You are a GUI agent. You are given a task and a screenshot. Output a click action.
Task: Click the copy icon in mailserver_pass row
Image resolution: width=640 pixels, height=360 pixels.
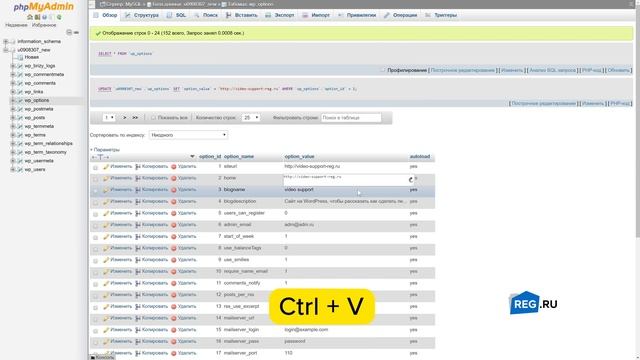[x=138, y=342]
